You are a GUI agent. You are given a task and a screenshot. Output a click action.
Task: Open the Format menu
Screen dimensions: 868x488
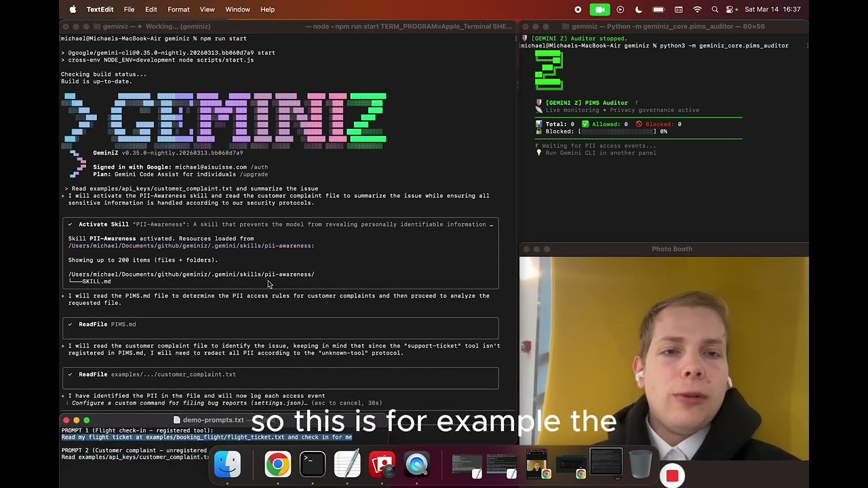tap(178, 9)
